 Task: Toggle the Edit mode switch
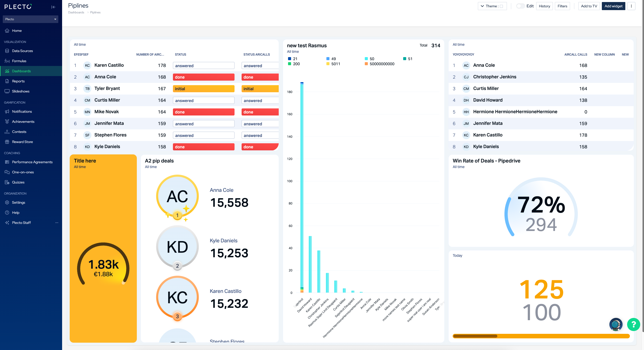click(x=520, y=6)
